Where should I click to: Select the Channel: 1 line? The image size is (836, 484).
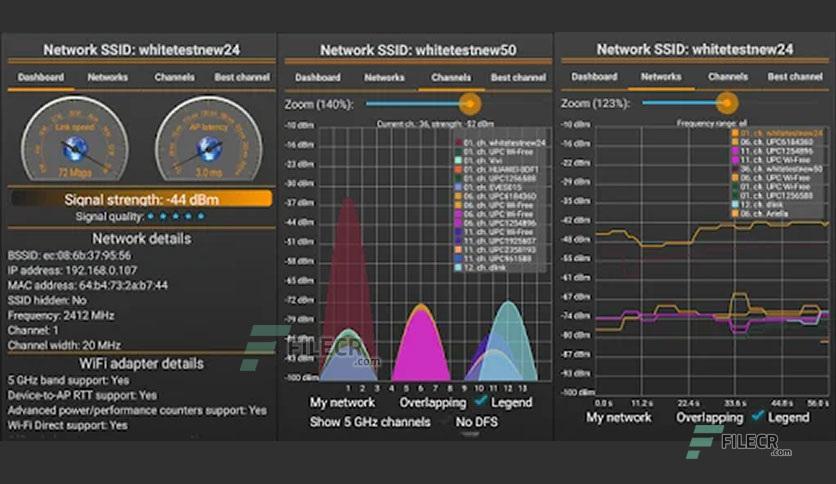pyautogui.click(x=33, y=330)
